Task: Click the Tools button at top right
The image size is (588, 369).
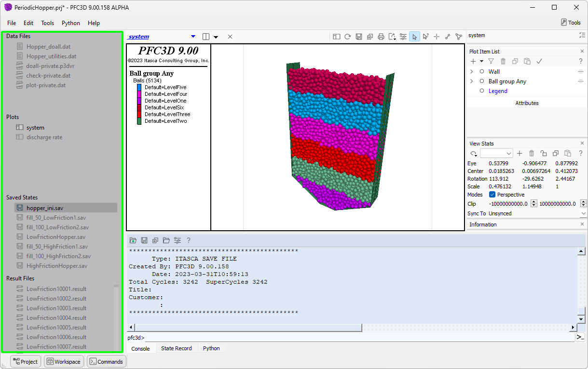Action: [571, 23]
